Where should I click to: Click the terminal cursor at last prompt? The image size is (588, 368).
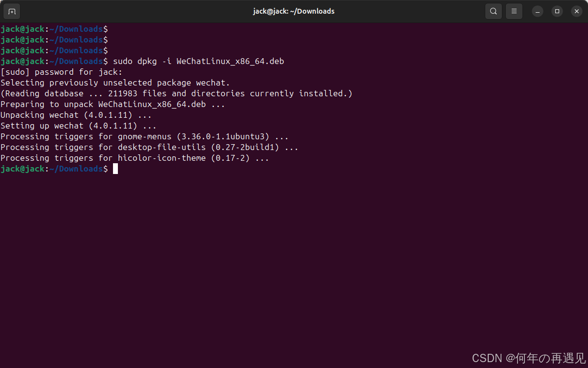coord(115,169)
